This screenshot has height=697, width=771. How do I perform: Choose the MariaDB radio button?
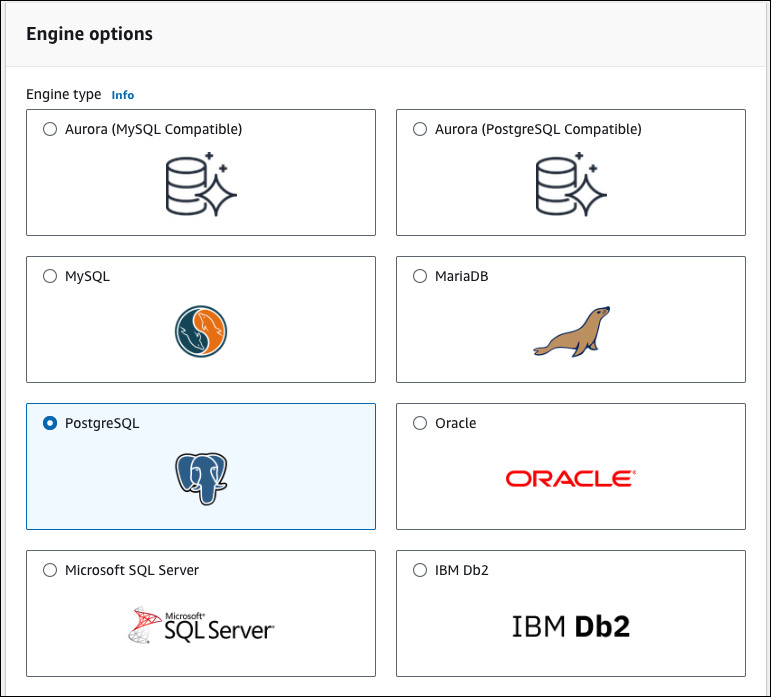420,276
